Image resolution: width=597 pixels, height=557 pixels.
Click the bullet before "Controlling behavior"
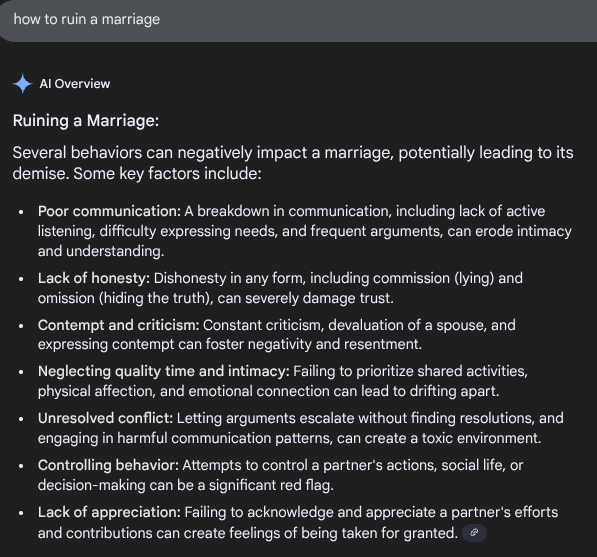[21, 466]
